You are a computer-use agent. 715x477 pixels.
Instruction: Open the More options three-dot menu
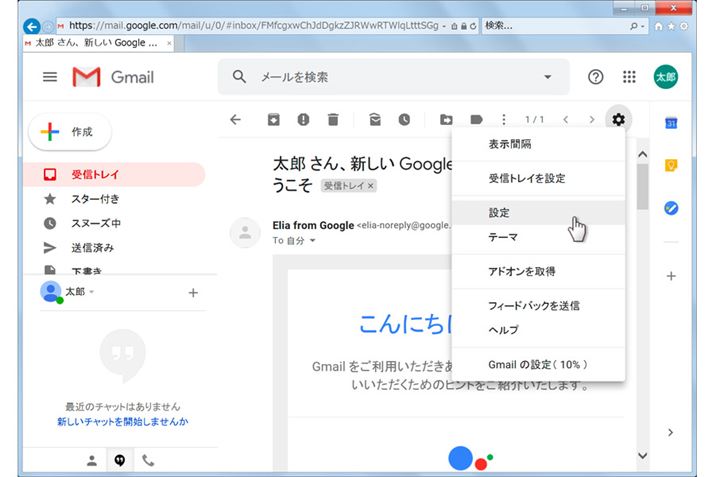tap(503, 119)
